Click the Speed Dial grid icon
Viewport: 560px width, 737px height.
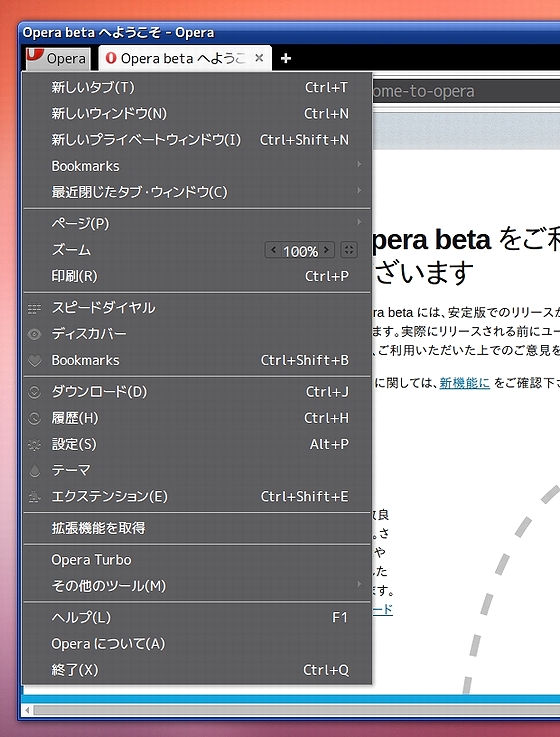[x=34, y=308]
